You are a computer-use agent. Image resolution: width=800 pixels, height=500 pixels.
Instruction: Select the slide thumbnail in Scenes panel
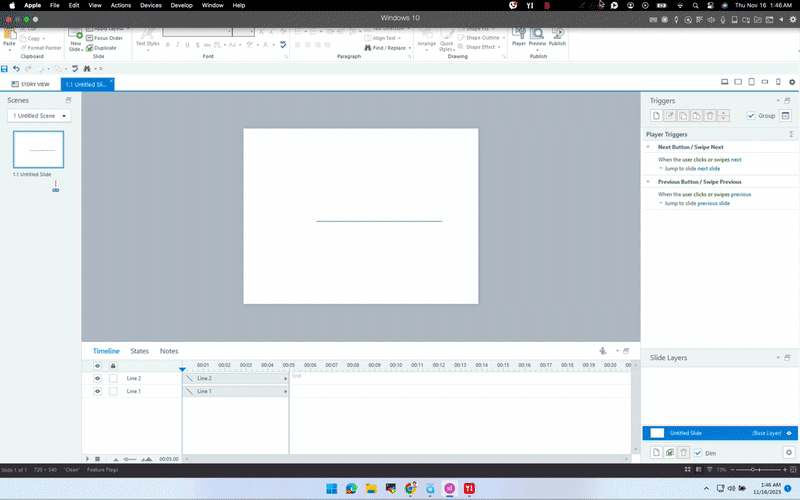[38, 149]
